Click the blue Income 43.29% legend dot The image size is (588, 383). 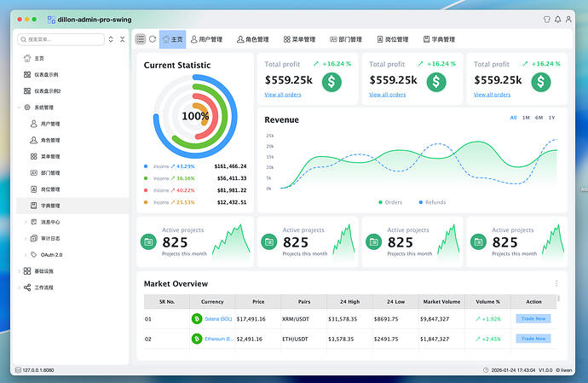146,166
